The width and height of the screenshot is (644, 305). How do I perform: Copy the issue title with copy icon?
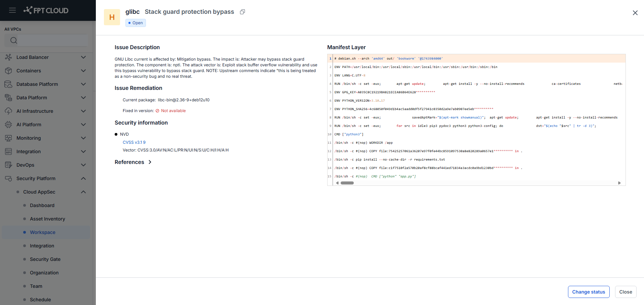click(x=242, y=12)
